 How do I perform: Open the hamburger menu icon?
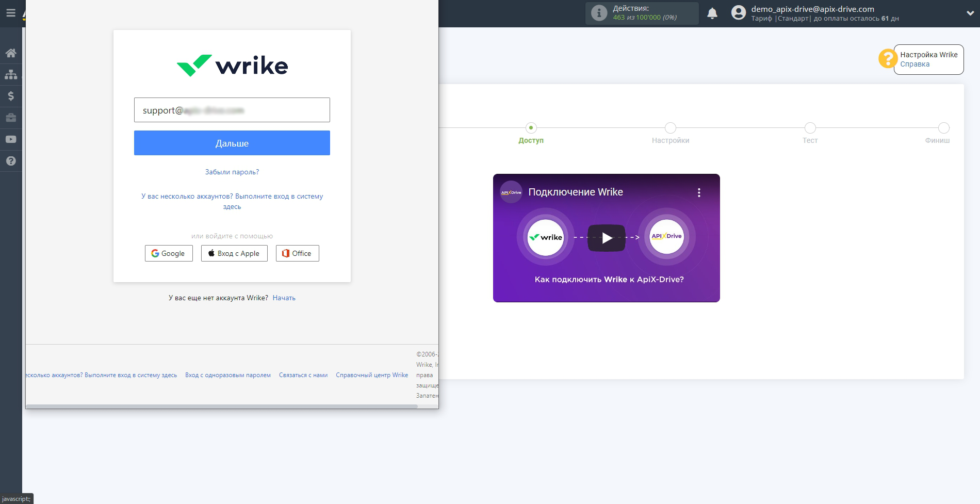(x=11, y=13)
